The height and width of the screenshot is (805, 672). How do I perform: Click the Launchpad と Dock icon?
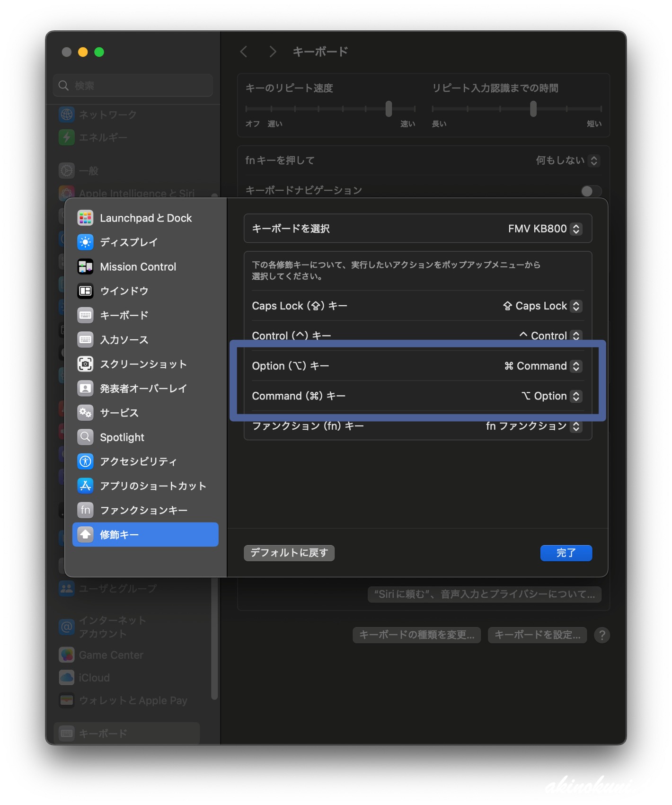85,218
